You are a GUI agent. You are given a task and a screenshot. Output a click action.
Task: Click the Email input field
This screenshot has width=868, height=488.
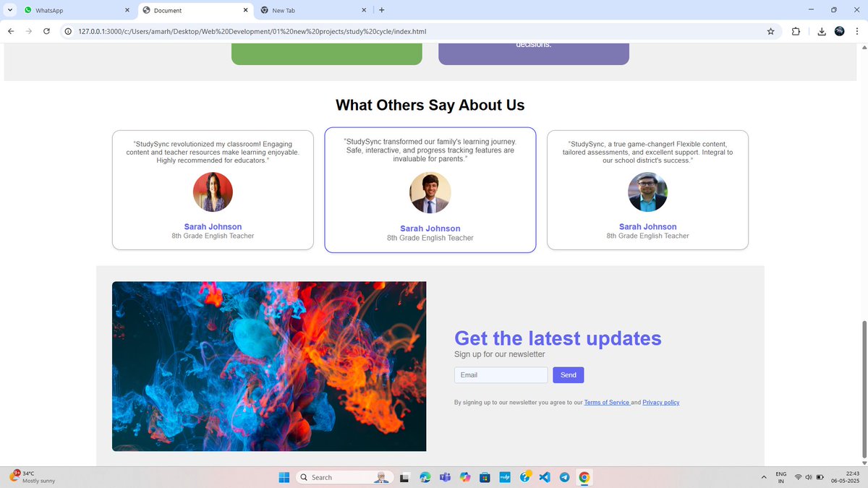tap(501, 375)
